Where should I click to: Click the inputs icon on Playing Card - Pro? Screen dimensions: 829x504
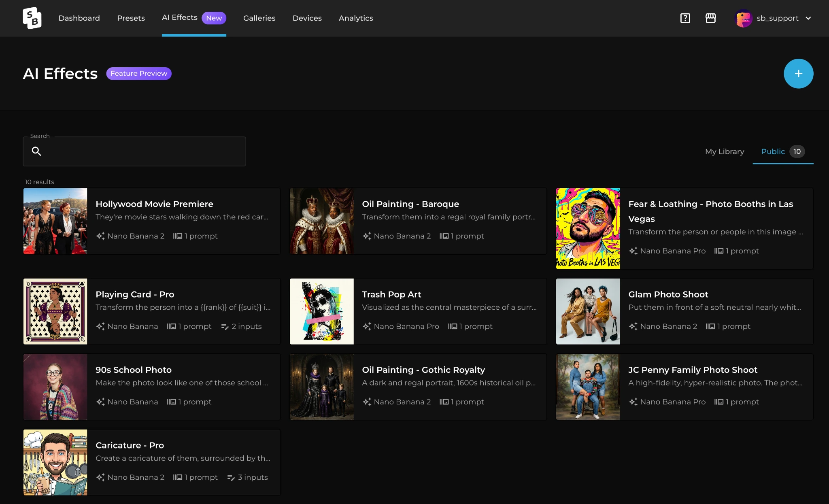point(225,327)
